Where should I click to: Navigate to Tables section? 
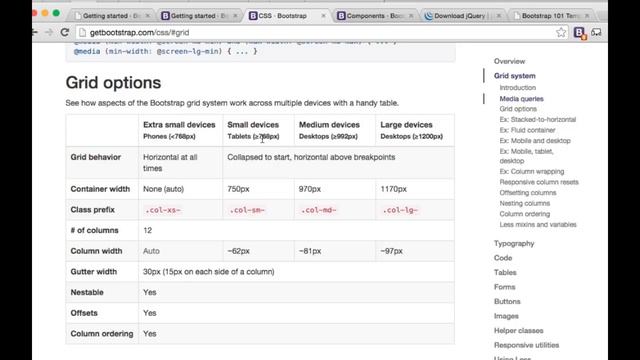tap(505, 273)
